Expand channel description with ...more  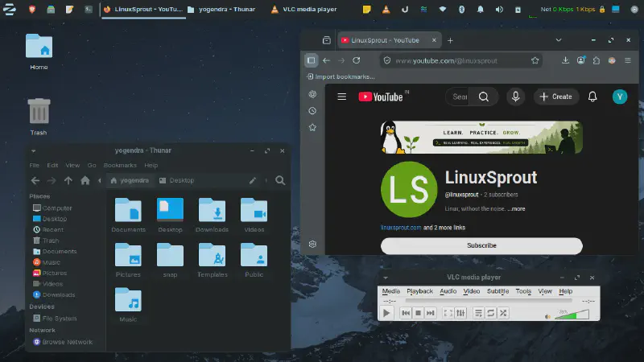516,208
